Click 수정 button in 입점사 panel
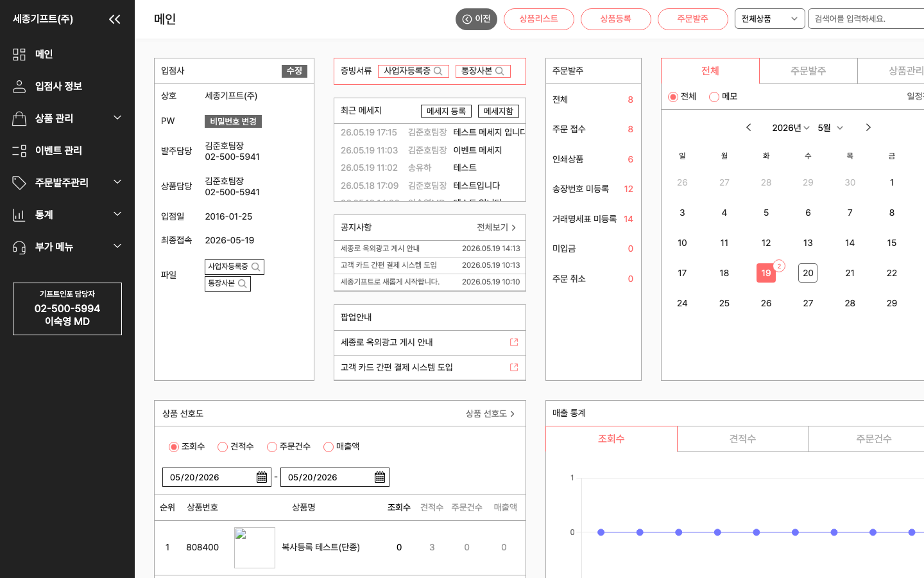The height and width of the screenshot is (578, 924). pyautogui.click(x=295, y=71)
